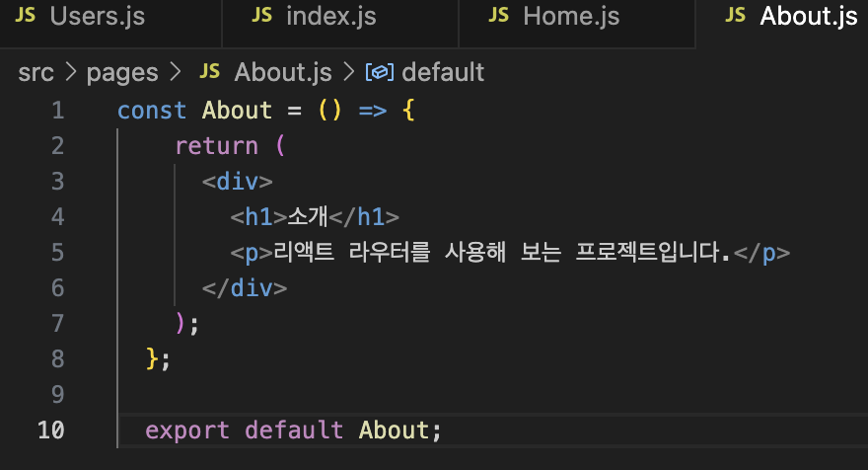Click the symbol icon beside default breadcrumb
The image size is (868, 470).
[380, 73]
